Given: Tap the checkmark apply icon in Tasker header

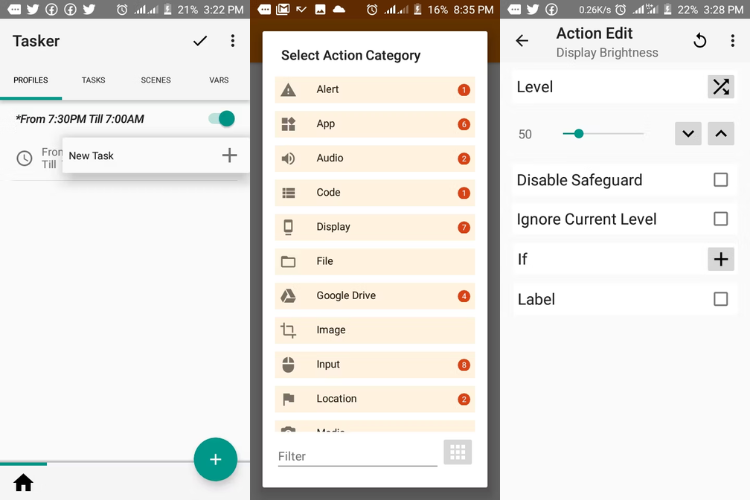Looking at the screenshot, I should pyautogui.click(x=200, y=41).
